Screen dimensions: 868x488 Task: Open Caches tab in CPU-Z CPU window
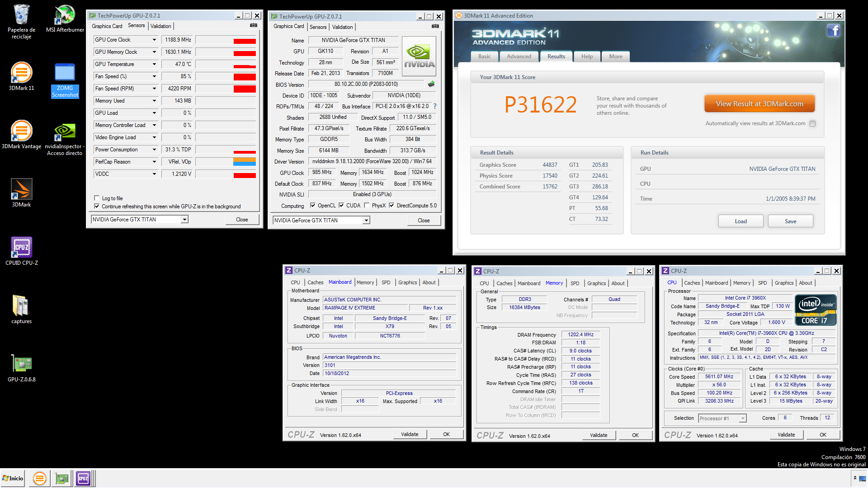coord(692,283)
